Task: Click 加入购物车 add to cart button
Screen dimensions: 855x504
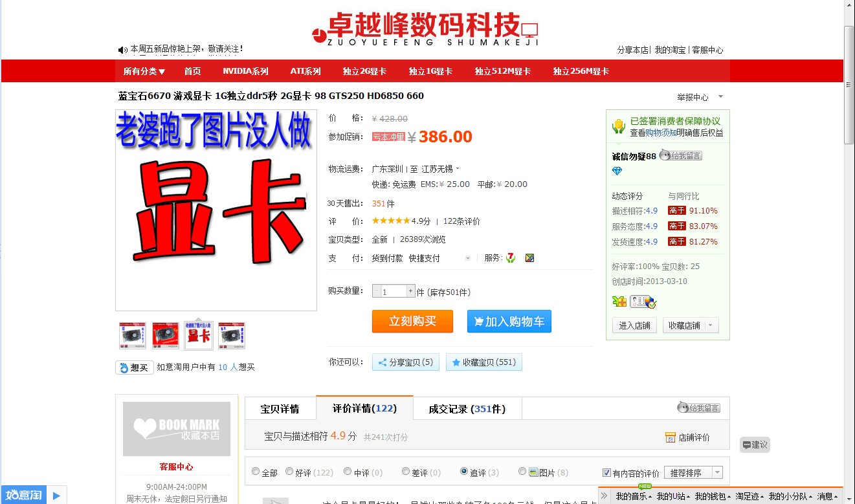Action: point(509,322)
